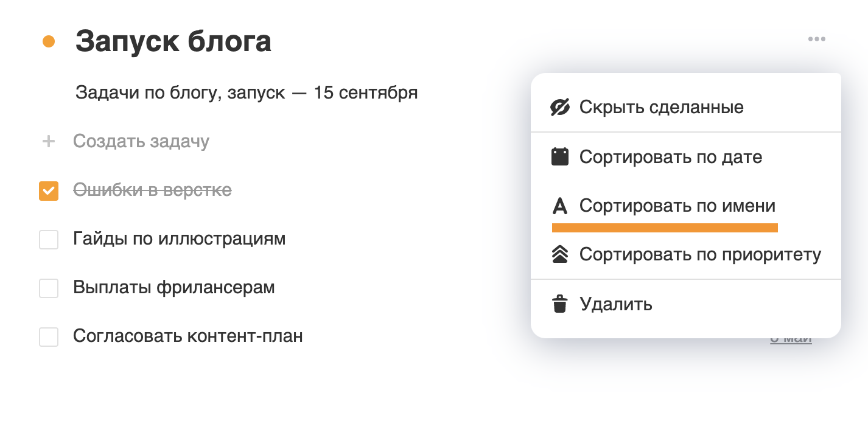Click the letter A sort icon
Viewport: 868px width, 421px height.
click(559, 206)
